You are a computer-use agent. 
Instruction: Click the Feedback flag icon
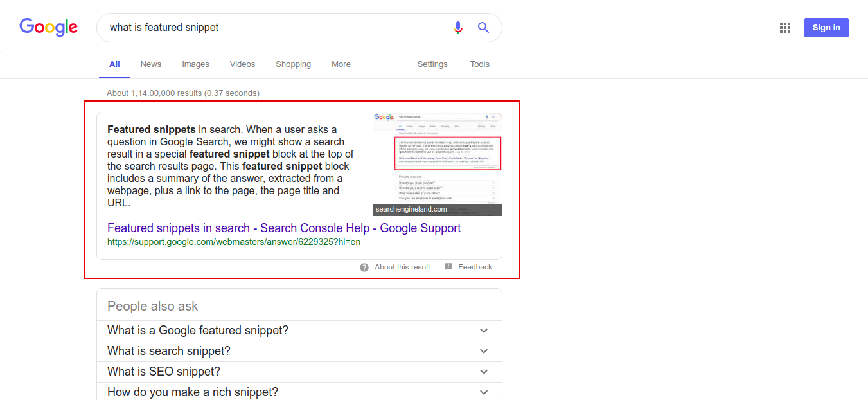[448, 267]
